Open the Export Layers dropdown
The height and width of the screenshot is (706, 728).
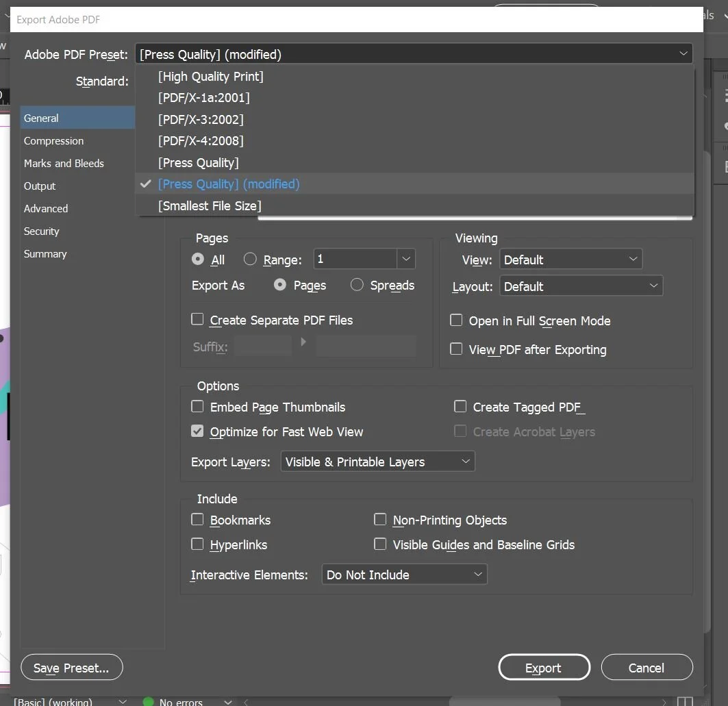click(x=377, y=462)
